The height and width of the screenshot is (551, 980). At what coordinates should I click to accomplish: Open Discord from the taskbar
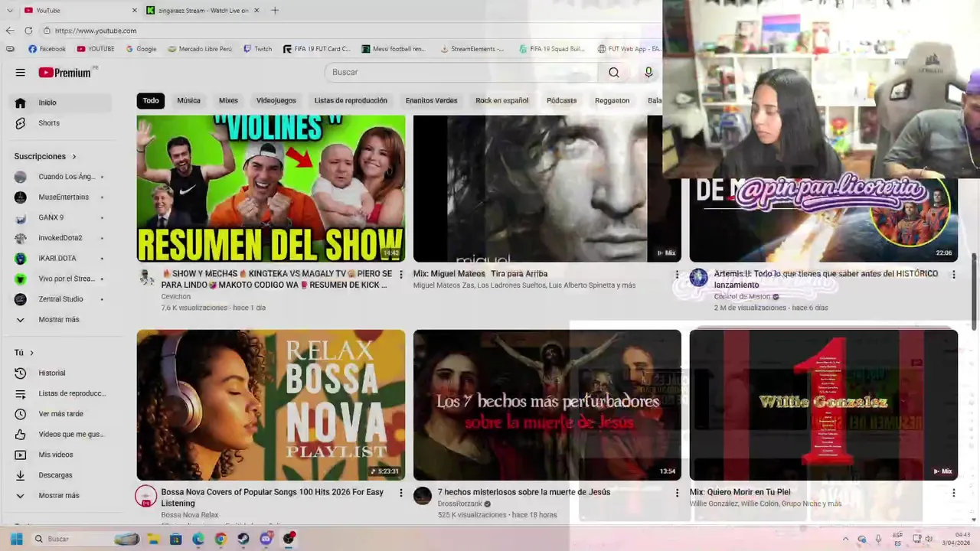click(x=266, y=539)
